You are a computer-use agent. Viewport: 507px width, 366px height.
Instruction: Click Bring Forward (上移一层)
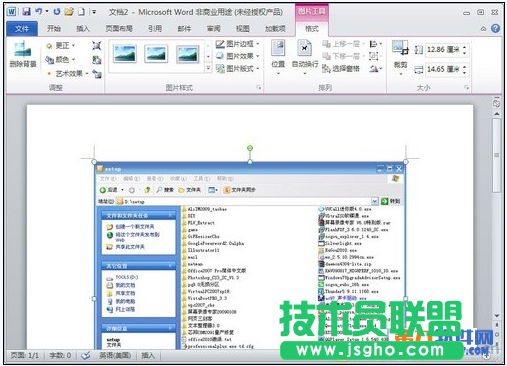pos(343,44)
